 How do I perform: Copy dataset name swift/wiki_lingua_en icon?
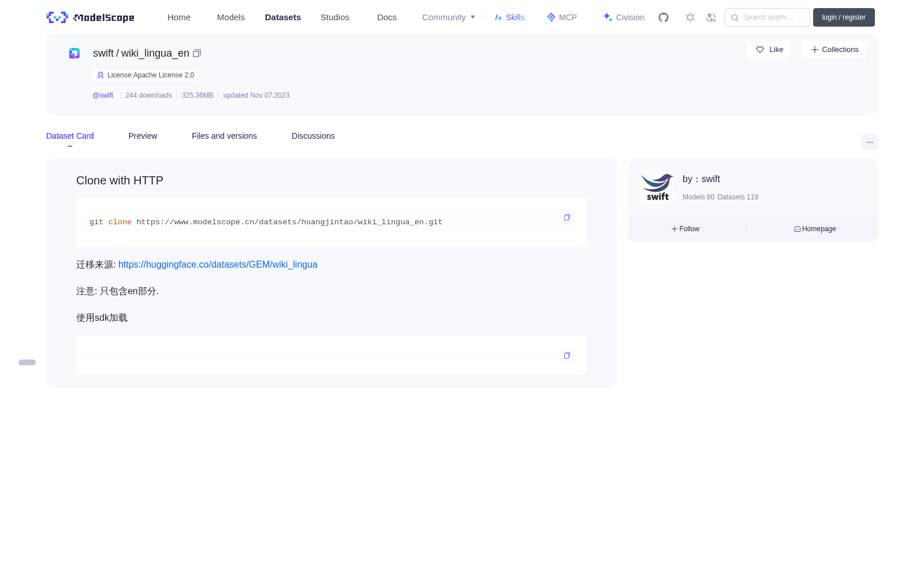(197, 53)
